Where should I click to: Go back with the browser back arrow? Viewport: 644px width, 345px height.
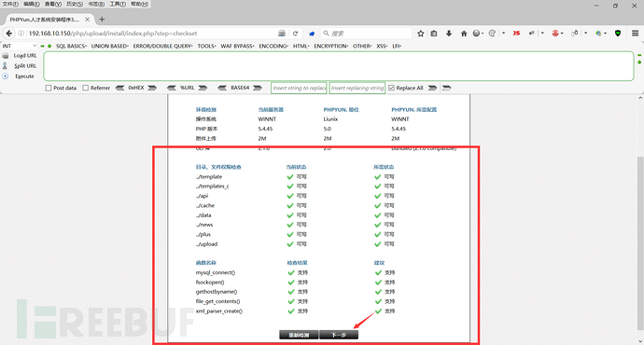pos(9,34)
